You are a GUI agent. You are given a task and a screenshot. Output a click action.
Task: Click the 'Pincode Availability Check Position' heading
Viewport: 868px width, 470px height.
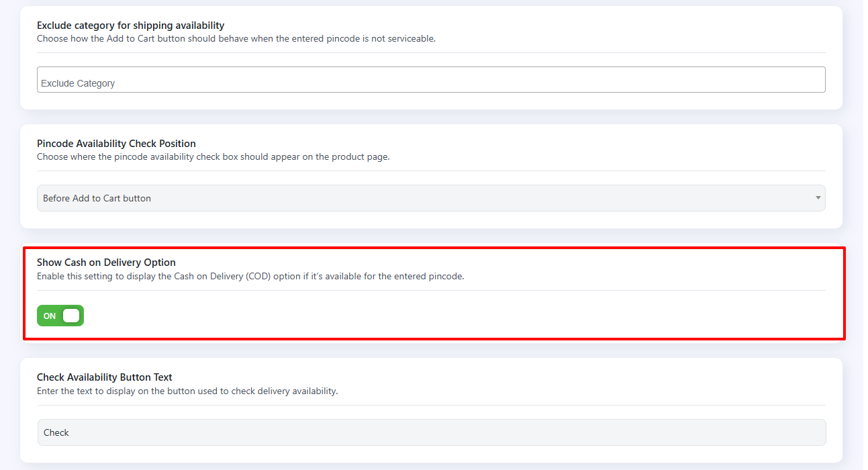coord(116,144)
